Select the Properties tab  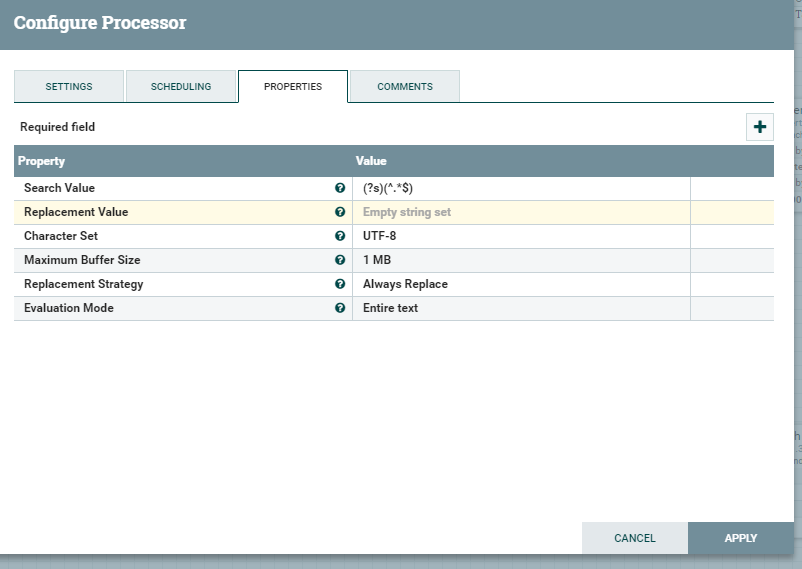click(x=293, y=87)
